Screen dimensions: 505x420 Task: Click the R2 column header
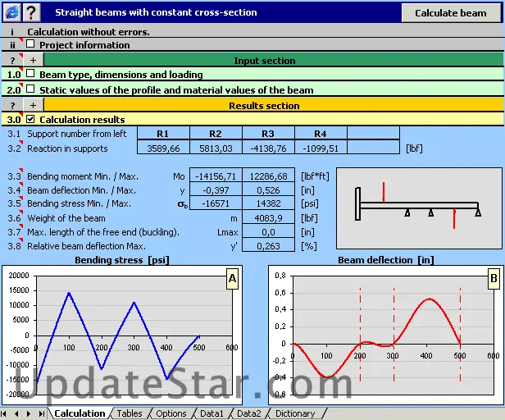(x=216, y=134)
